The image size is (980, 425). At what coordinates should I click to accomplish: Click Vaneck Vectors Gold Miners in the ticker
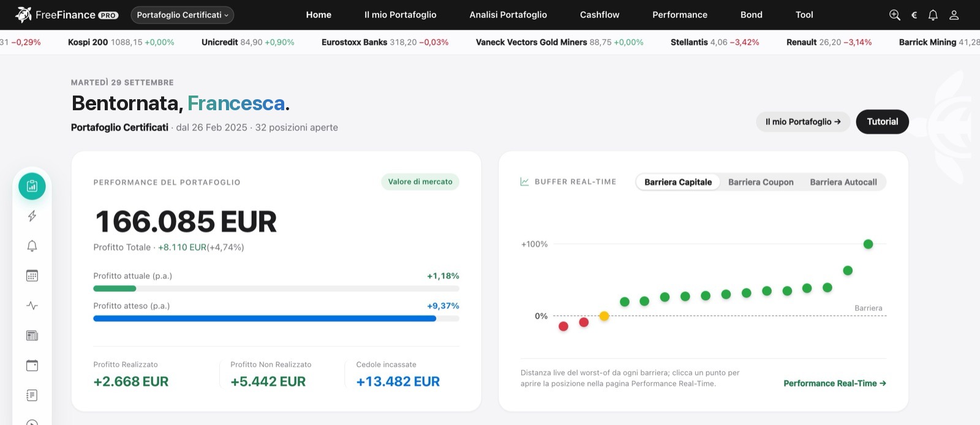(560, 42)
